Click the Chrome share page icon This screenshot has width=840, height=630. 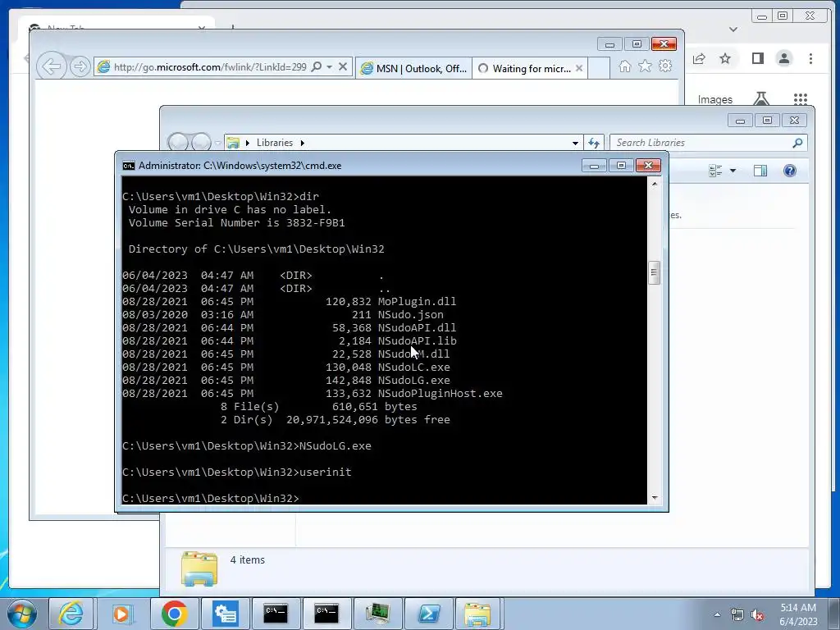[x=699, y=58]
